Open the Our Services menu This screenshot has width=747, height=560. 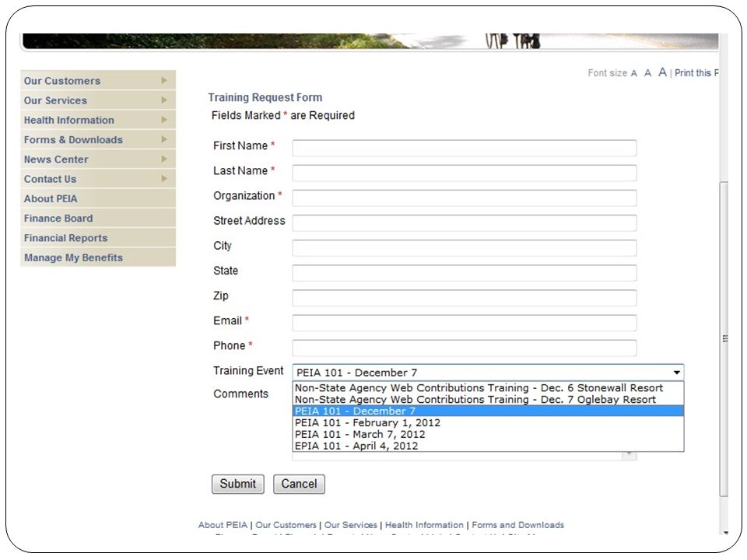coord(98,100)
